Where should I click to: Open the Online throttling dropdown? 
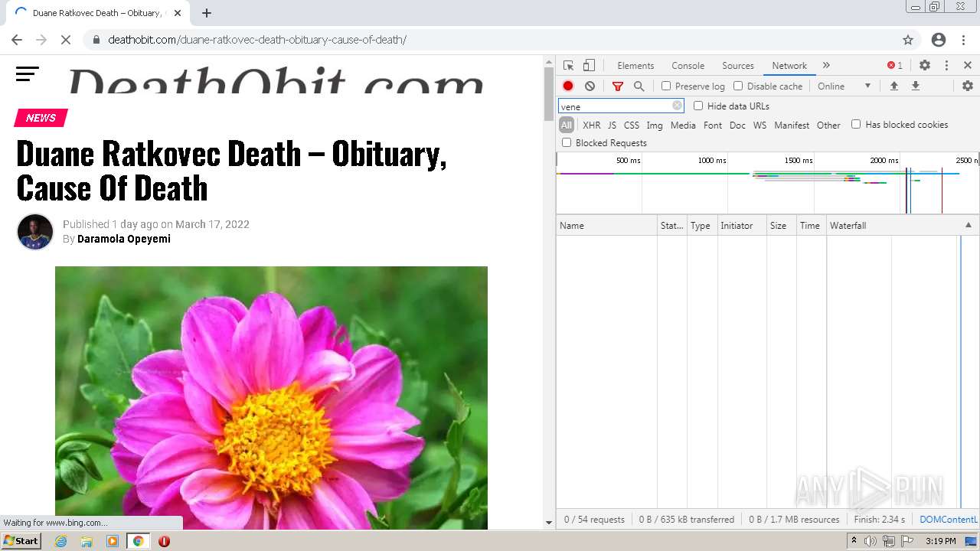click(x=844, y=86)
